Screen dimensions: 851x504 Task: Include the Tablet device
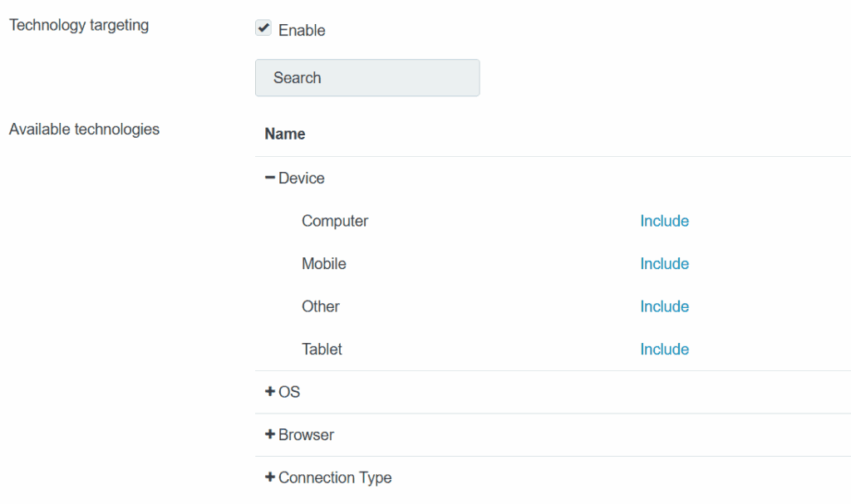664,350
